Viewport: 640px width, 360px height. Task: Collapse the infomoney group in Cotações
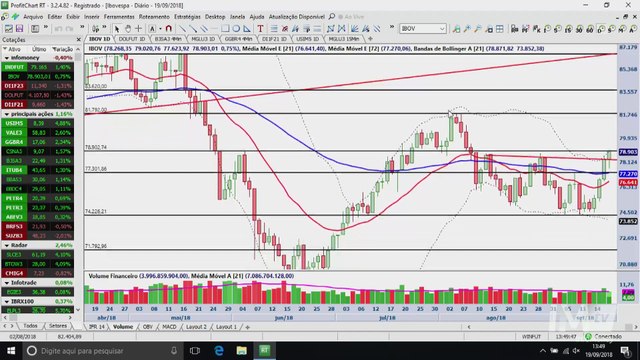[7, 58]
